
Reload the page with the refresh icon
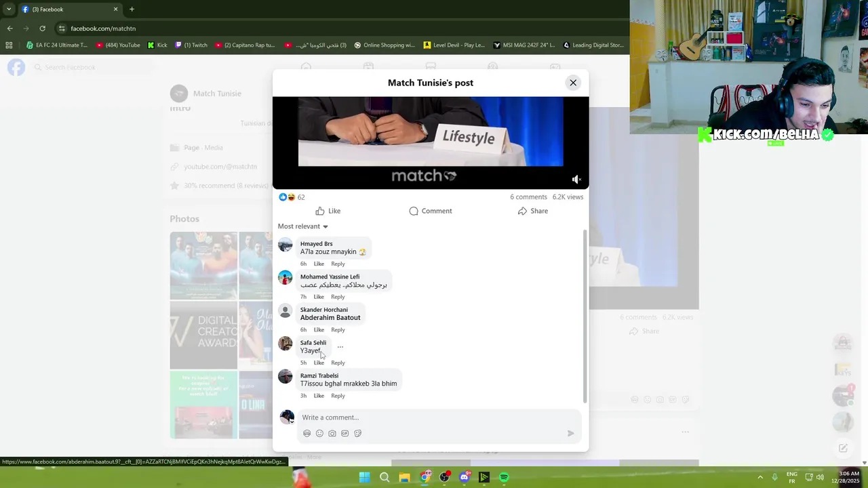click(x=42, y=28)
